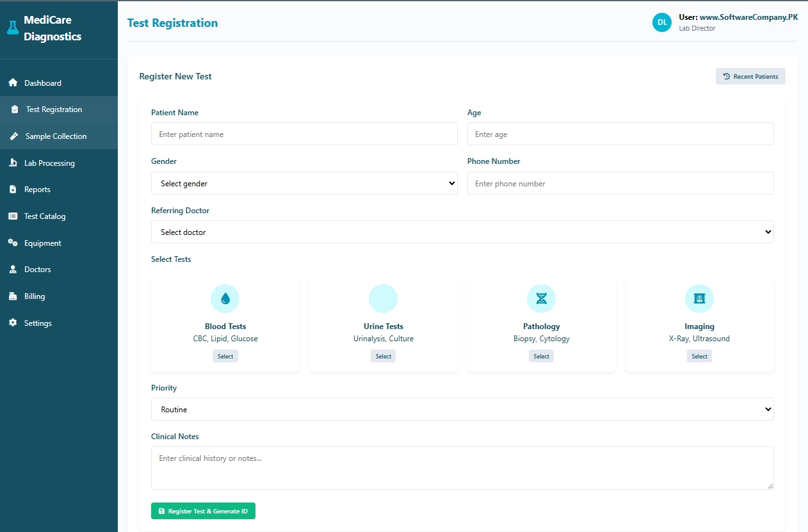Select the Urine Tests category
Screen dimensions: 808x532
click(383, 357)
